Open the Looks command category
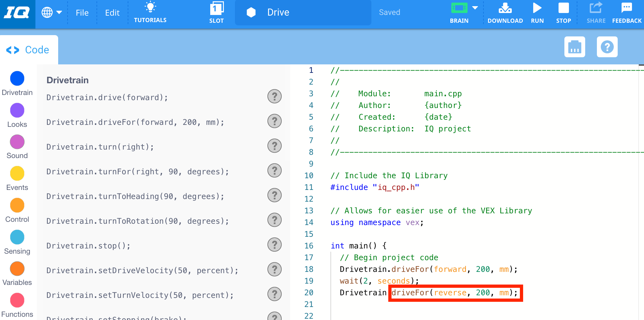 pyautogui.click(x=17, y=110)
